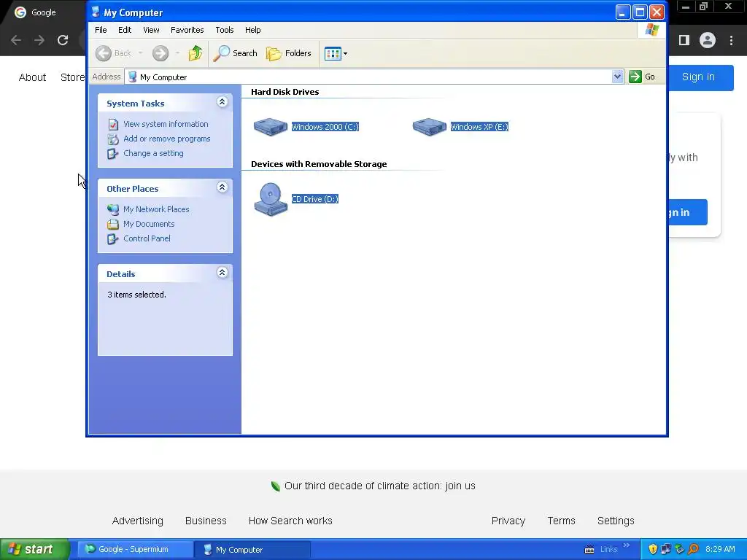The width and height of the screenshot is (747, 560).
Task: Switch to Google - Supermium taskbar button
Action: coord(135,550)
